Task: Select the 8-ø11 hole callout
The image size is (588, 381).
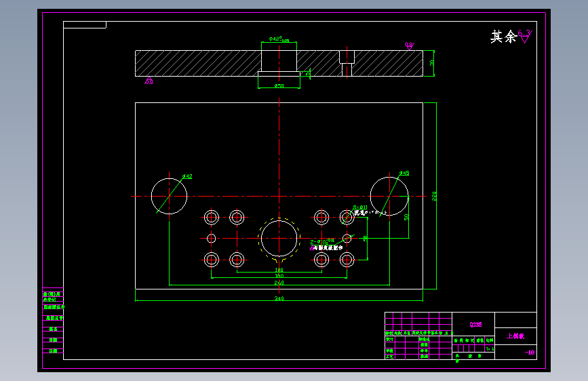Action: [360, 207]
